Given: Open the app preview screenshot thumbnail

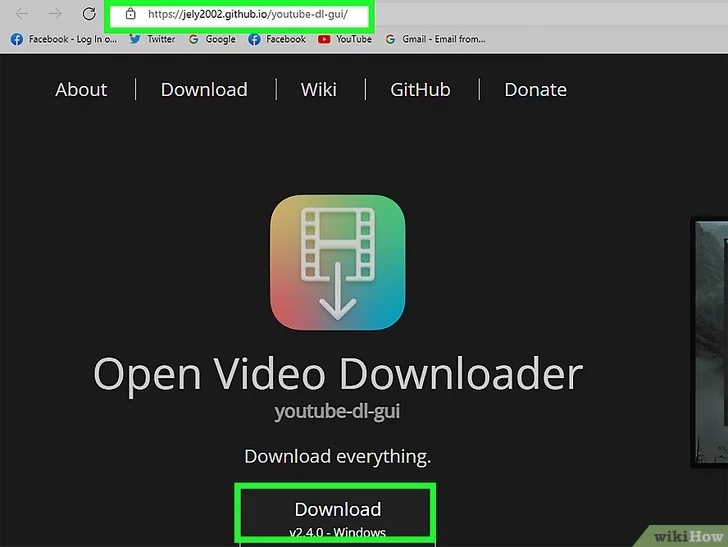Looking at the screenshot, I should [711, 341].
